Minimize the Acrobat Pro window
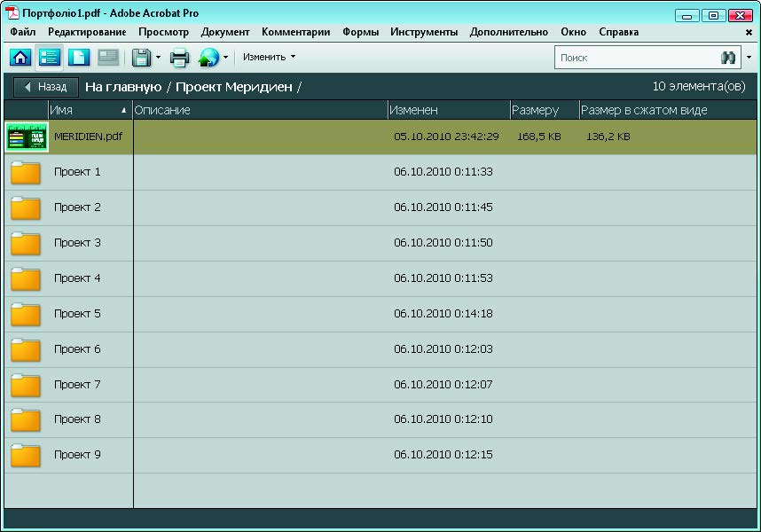 (x=686, y=16)
